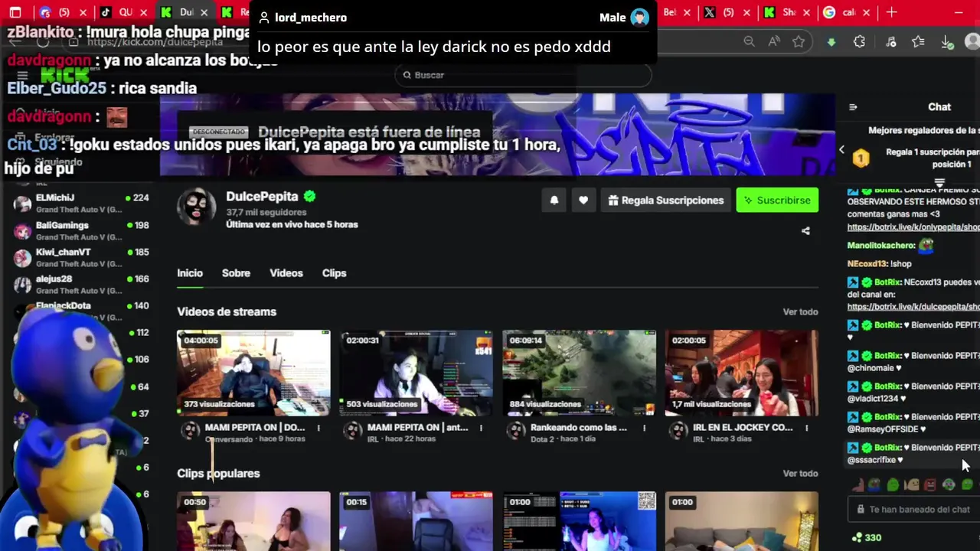Click browser extensions puzzle icon
This screenshot has height=551, width=980.
[859, 42]
